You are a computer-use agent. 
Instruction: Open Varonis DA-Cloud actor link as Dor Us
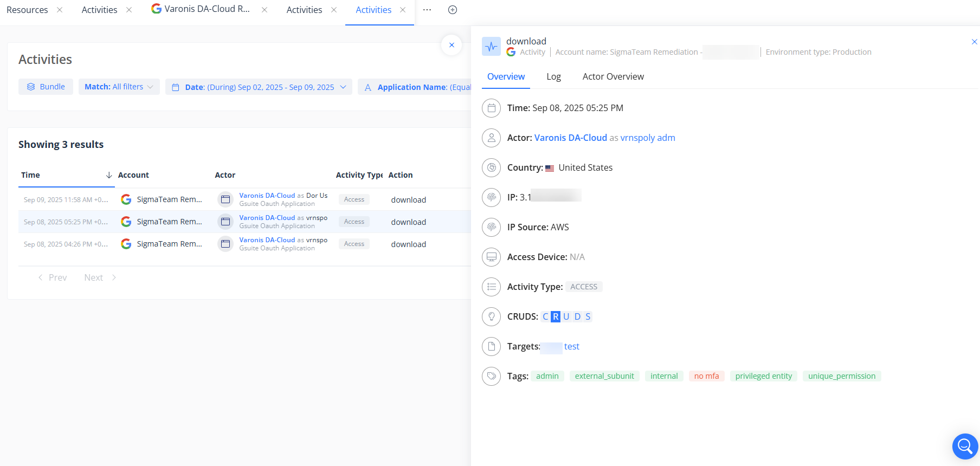pyautogui.click(x=267, y=196)
